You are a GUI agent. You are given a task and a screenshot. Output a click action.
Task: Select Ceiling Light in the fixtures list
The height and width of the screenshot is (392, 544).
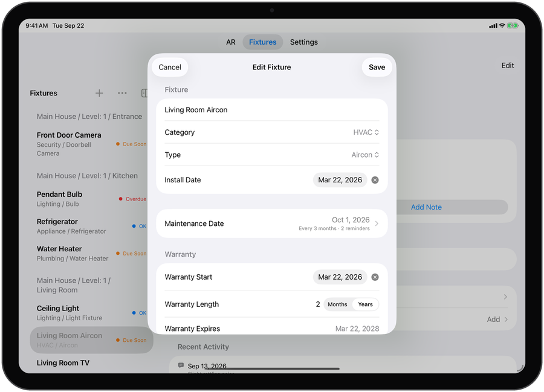pos(92,313)
